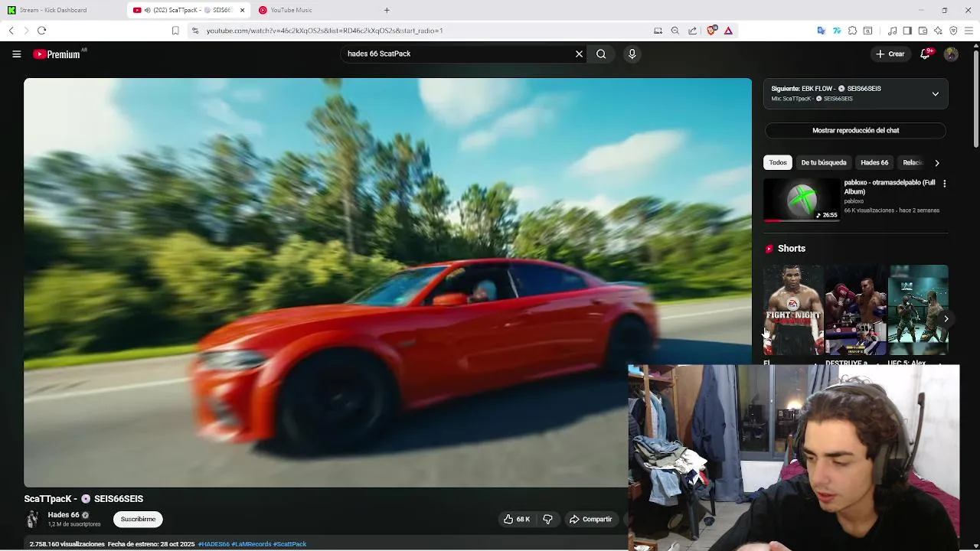
Task: Open the extensions puzzle-piece menu
Action: coord(852,31)
